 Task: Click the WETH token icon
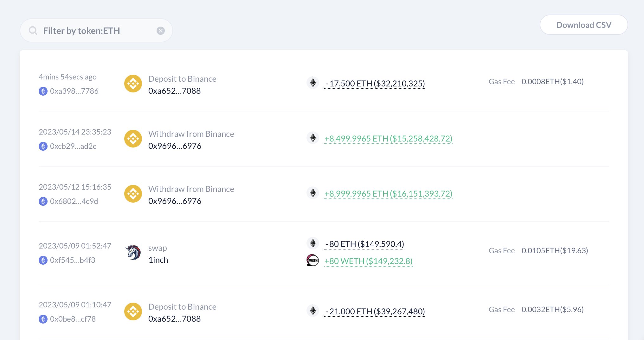(x=313, y=261)
